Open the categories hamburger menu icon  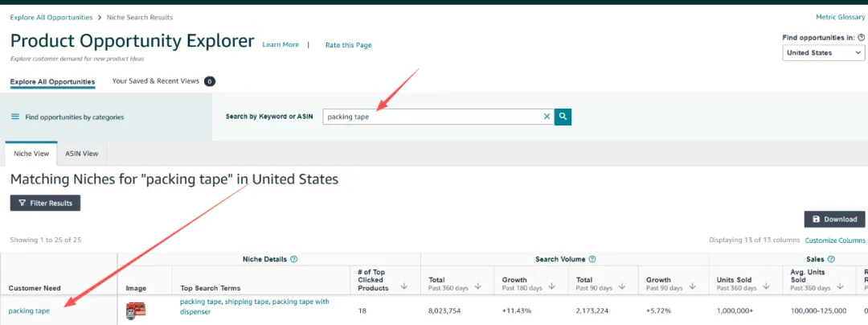(x=15, y=117)
